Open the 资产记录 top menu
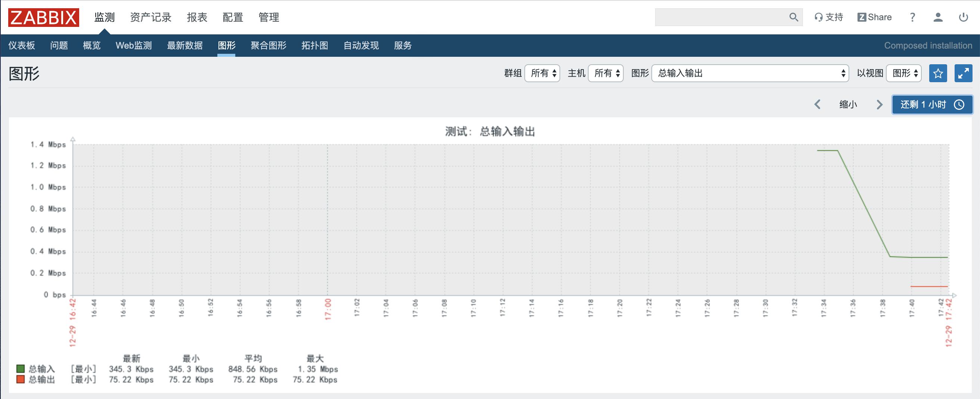980x399 pixels. (151, 17)
